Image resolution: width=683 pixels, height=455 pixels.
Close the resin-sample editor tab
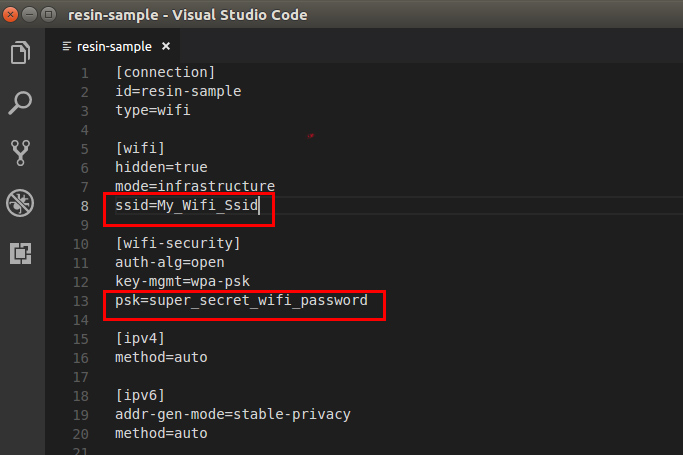point(166,46)
